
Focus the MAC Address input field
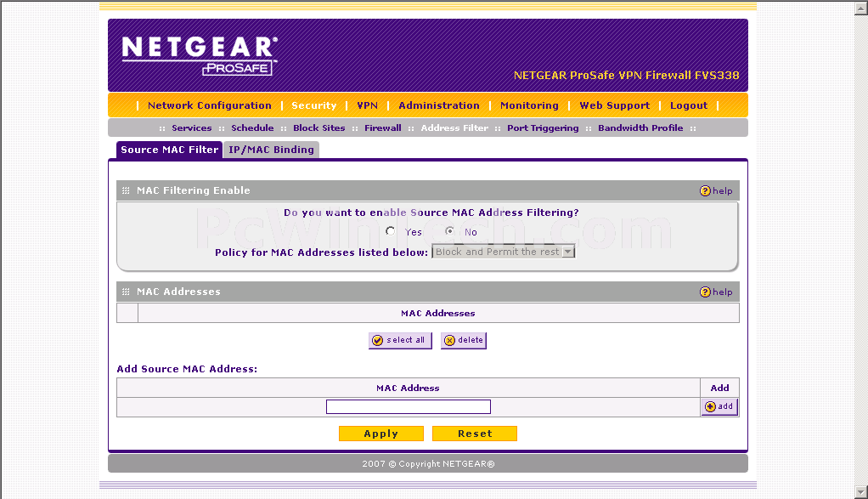point(409,407)
